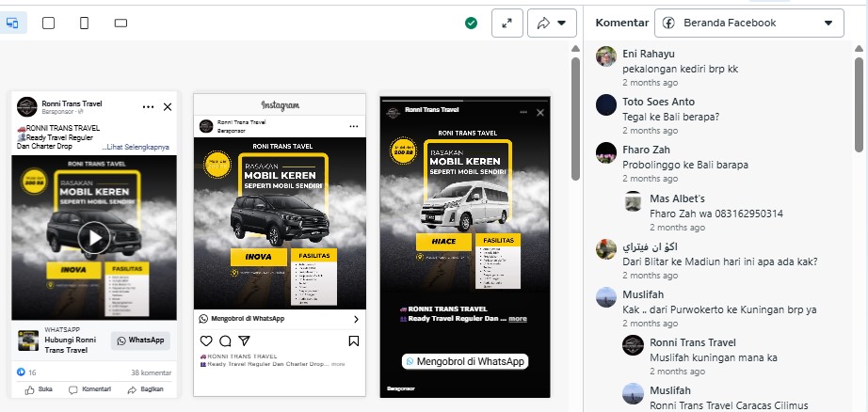Click Ronni Trans Travel name in comments reply
This screenshot has width=868, height=412.
[693, 342]
